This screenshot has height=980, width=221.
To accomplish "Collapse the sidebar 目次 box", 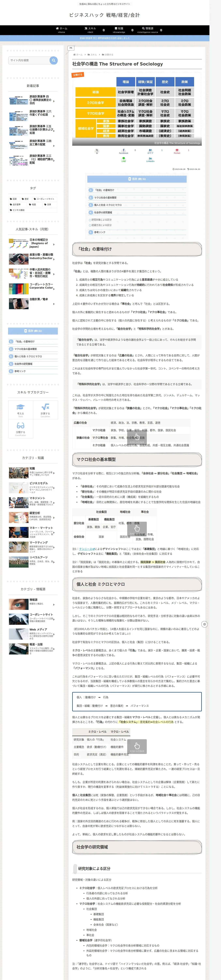I will pyautogui.click(x=33, y=331).
